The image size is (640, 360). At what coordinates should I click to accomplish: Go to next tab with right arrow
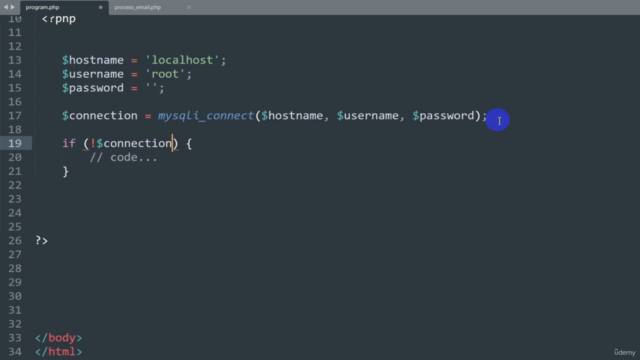(x=13, y=7)
